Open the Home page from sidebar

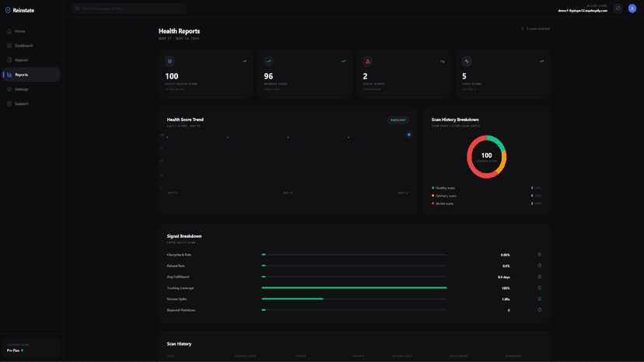(31, 31)
